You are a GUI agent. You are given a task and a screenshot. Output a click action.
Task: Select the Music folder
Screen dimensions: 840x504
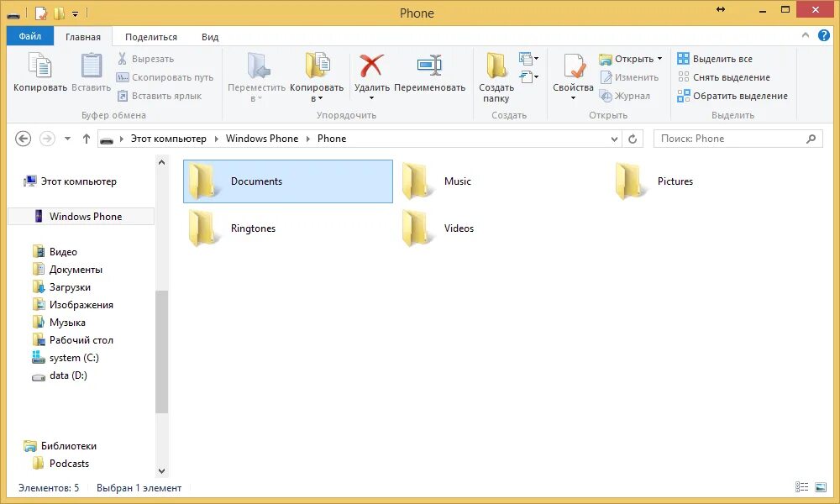[437, 181]
